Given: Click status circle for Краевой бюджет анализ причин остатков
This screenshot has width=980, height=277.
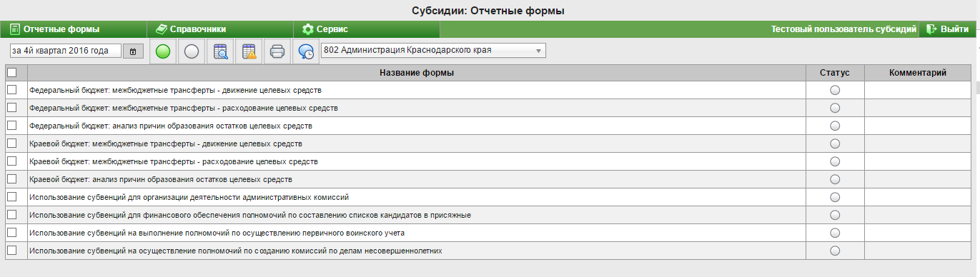Looking at the screenshot, I should pos(835,179).
